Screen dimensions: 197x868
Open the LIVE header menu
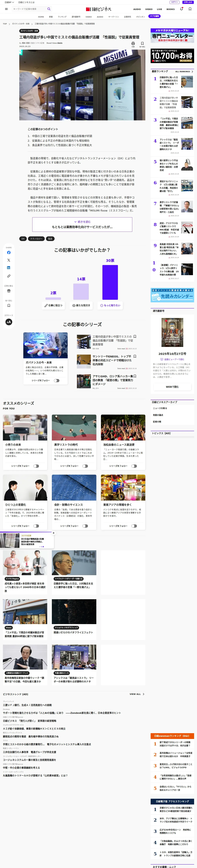point(160,9)
